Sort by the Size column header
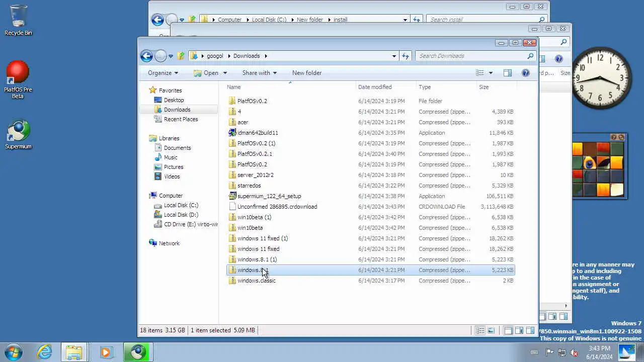The image size is (644, 362). tap(496, 87)
